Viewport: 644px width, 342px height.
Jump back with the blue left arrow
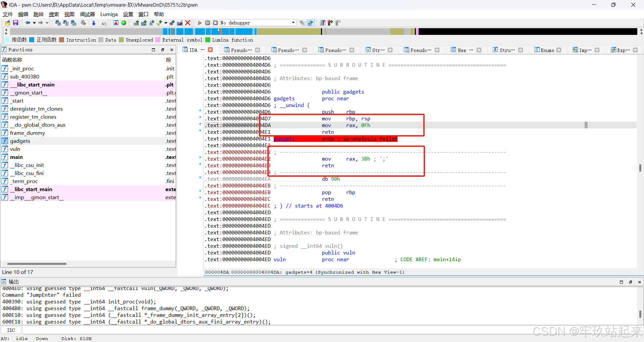coord(28,23)
